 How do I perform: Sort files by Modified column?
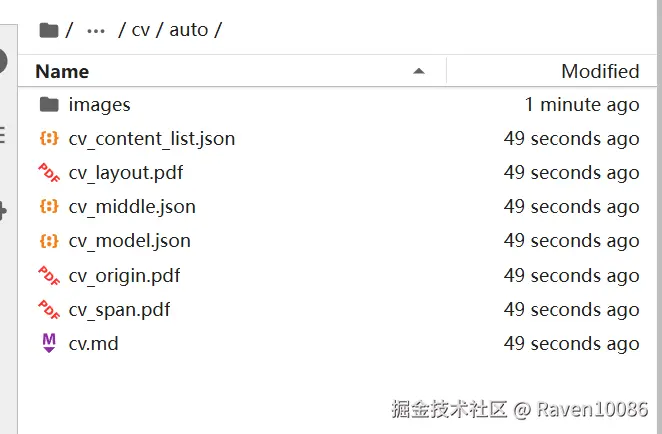click(599, 71)
